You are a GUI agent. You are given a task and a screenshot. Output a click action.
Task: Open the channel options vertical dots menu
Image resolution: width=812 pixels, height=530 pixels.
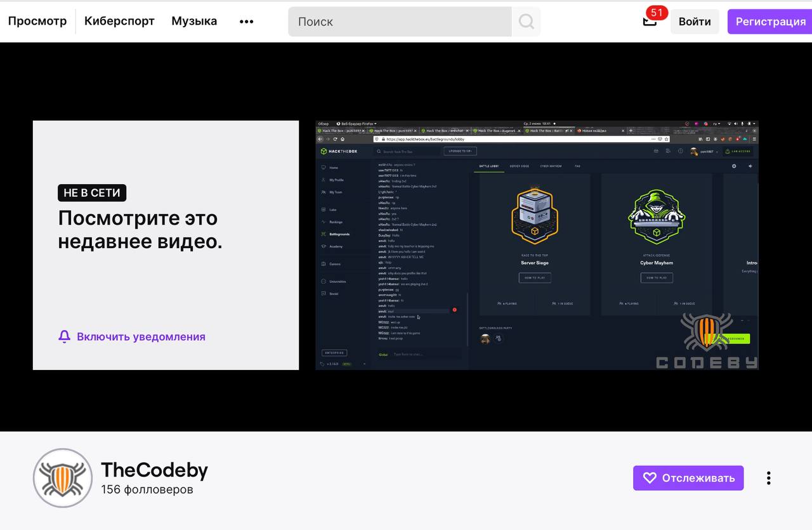(x=768, y=478)
